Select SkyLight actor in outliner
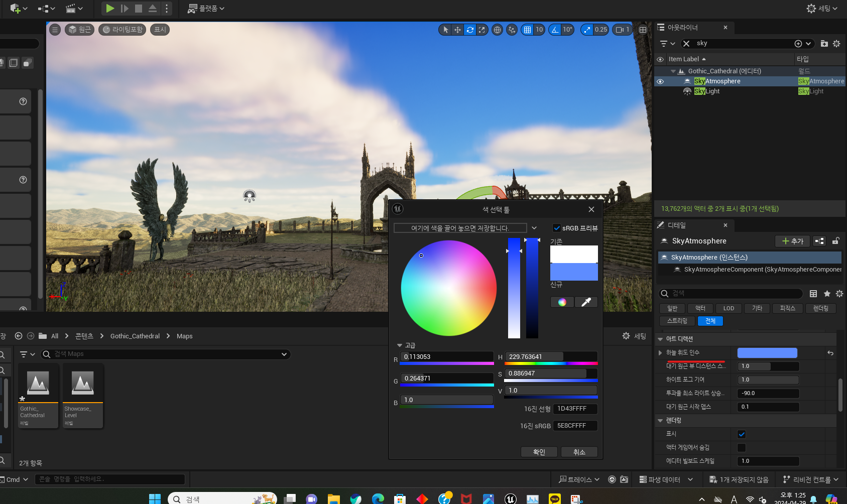 [707, 91]
